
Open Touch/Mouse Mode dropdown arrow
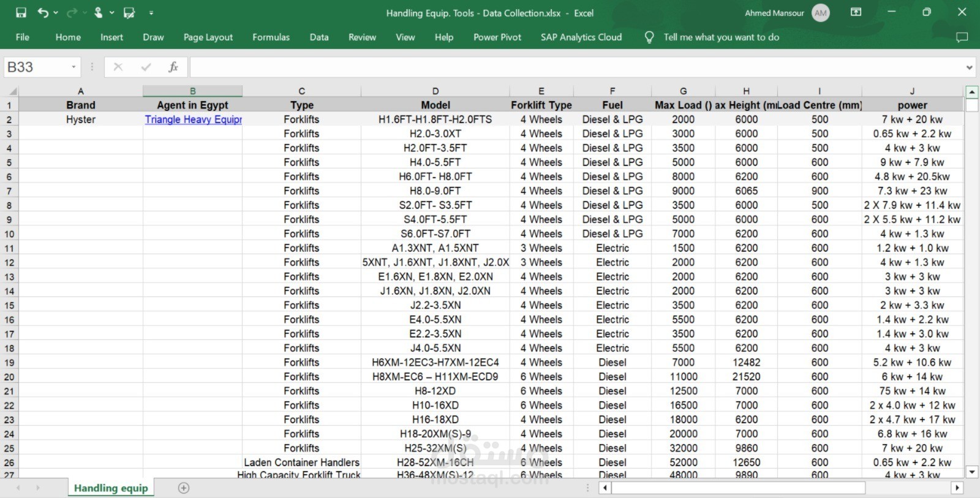point(111,12)
